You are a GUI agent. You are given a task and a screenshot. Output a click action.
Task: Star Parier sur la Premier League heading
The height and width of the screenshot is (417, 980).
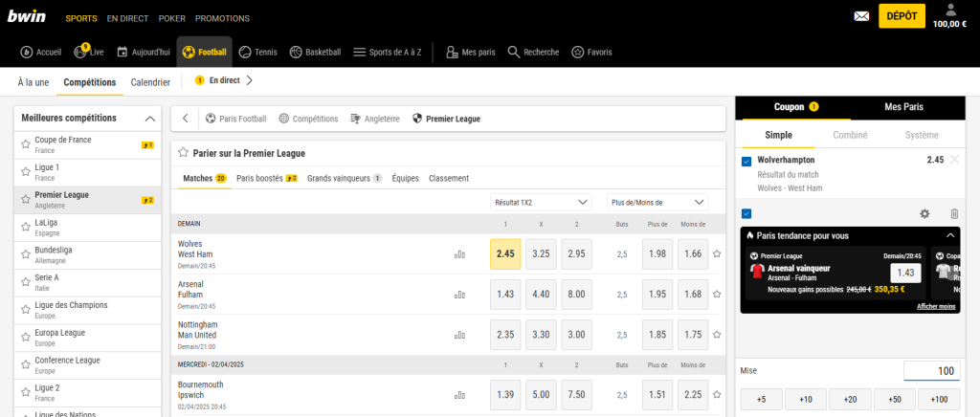click(183, 152)
